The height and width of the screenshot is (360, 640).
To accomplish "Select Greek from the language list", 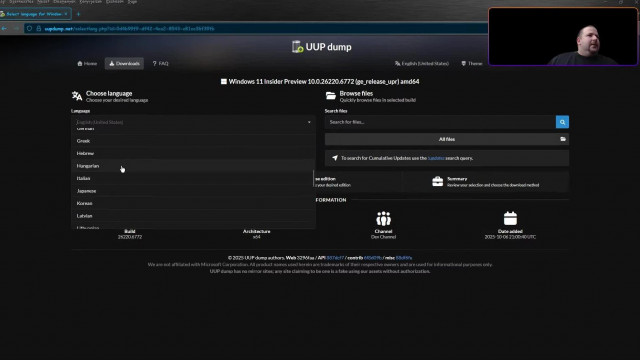I will click(x=193, y=141).
